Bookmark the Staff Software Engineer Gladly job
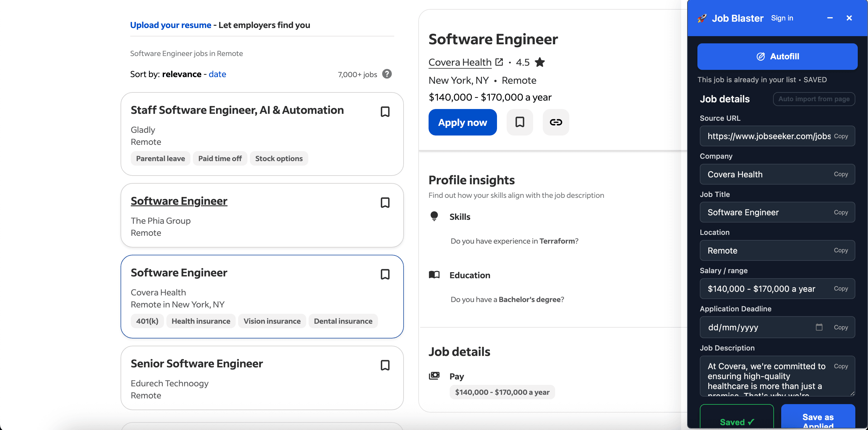Image resolution: width=868 pixels, height=430 pixels. pyautogui.click(x=385, y=112)
